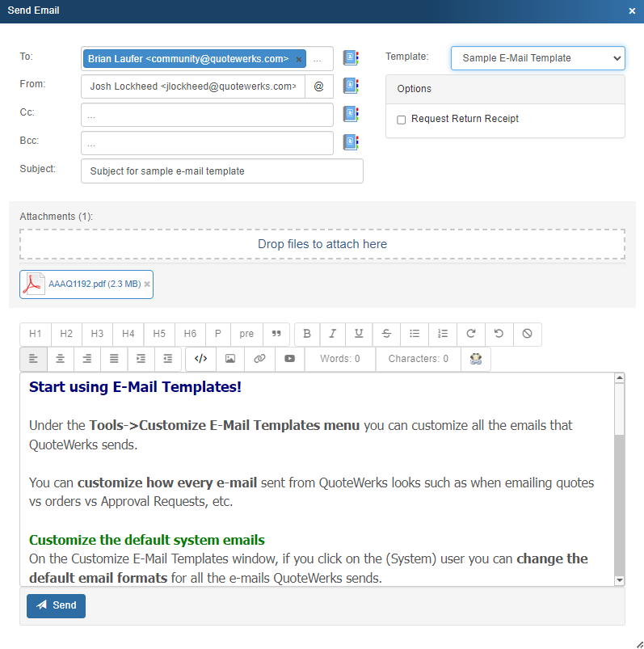Click 'Customize the default system emails' heading
The height and width of the screenshot is (649, 644).
point(147,540)
